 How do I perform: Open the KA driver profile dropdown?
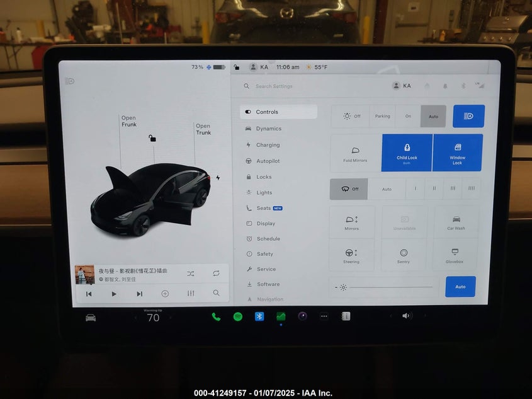point(402,86)
